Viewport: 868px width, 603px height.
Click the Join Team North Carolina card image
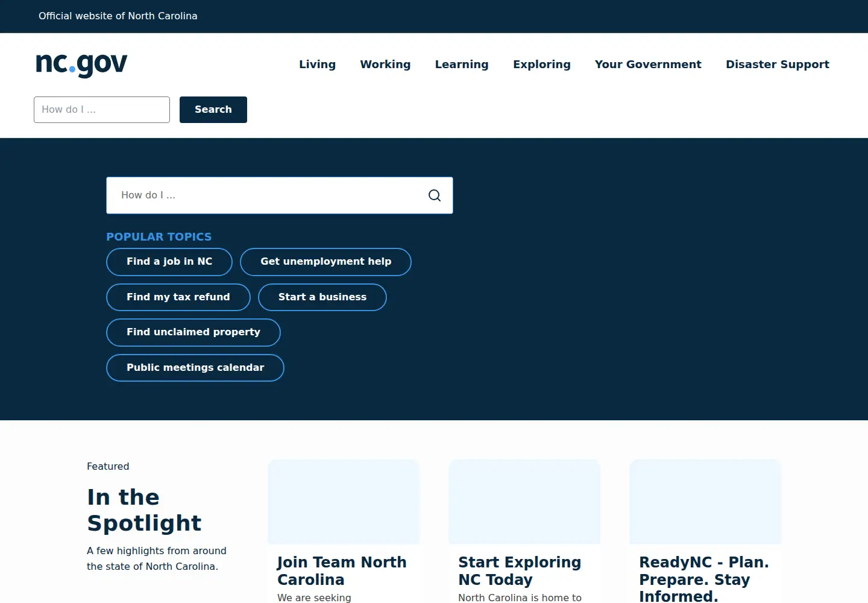[x=344, y=502]
